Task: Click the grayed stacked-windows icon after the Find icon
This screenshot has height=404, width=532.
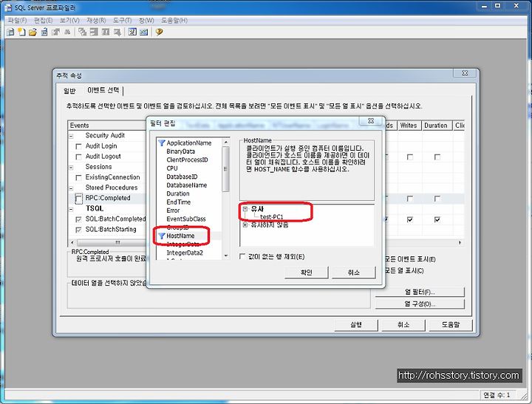Action: 83,32
